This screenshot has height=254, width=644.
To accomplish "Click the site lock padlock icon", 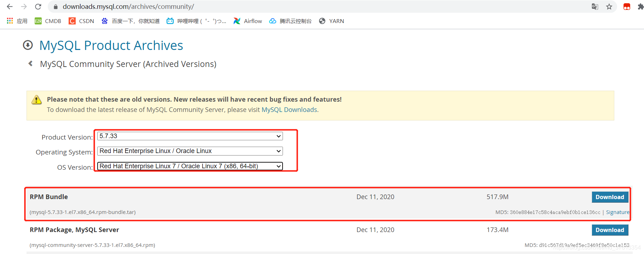I will pos(56,7).
